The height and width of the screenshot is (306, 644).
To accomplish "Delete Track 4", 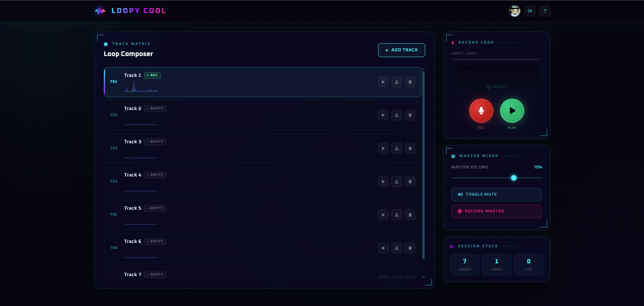I will [410, 182].
